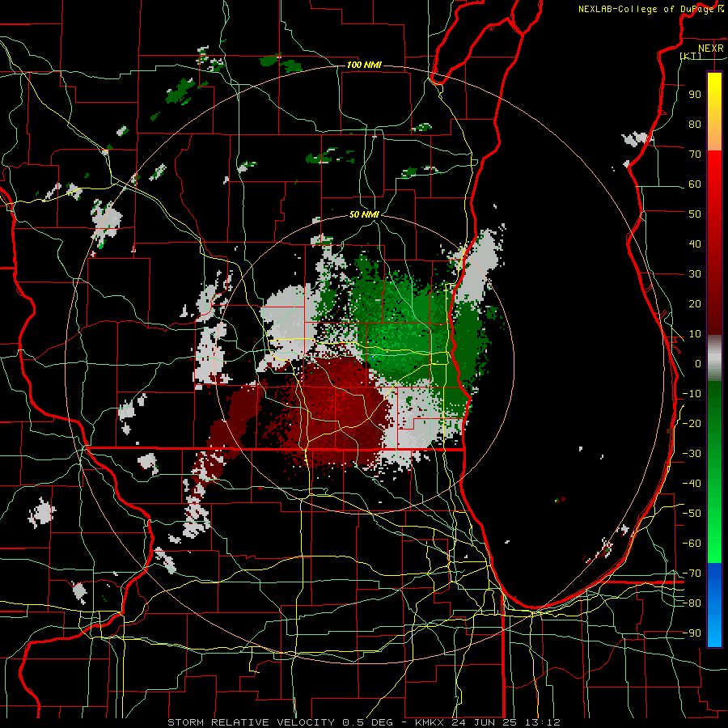Click the blue segment of velocity color bar
This screenshot has height=728, width=728.
point(714,605)
